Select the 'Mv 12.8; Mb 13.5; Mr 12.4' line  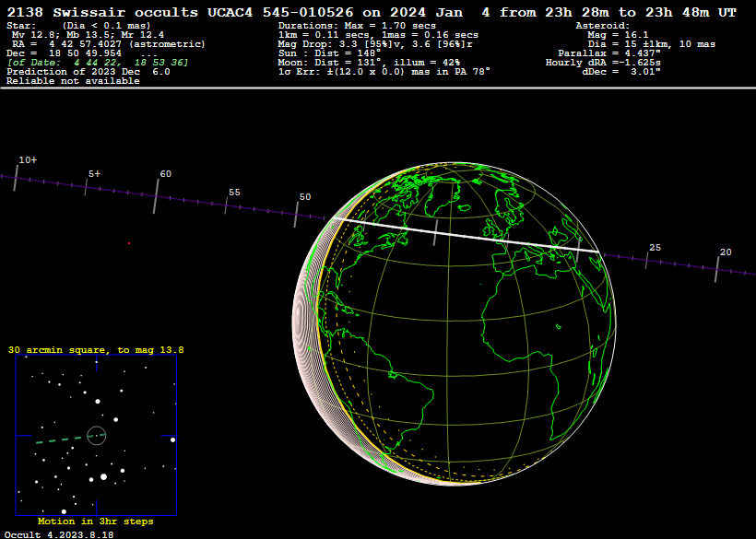[x=88, y=35]
